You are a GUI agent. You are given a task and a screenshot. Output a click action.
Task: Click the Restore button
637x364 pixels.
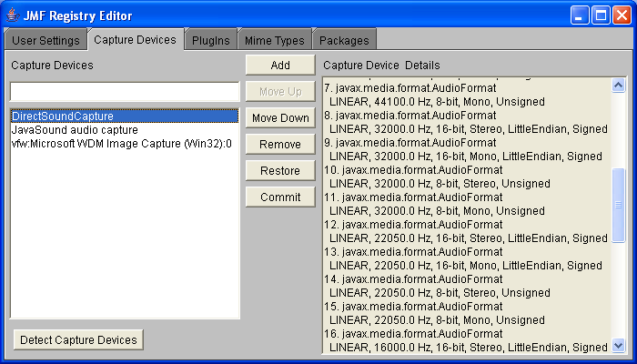[x=280, y=171]
